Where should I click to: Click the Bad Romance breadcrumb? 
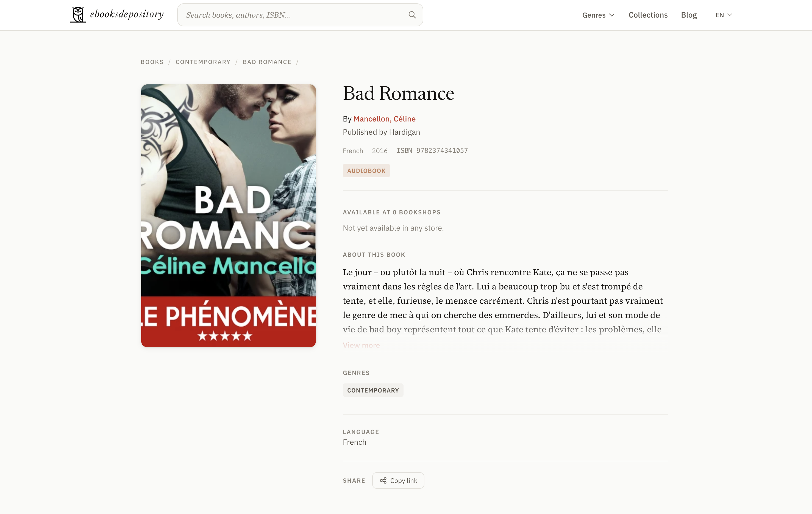pyautogui.click(x=267, y=62)
